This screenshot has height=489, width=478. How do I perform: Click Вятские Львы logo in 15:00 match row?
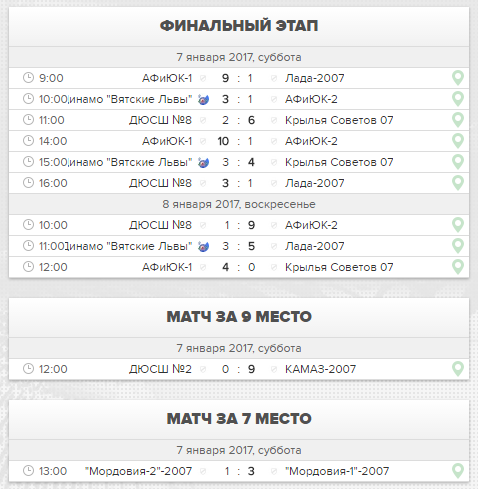pos(203,162)
